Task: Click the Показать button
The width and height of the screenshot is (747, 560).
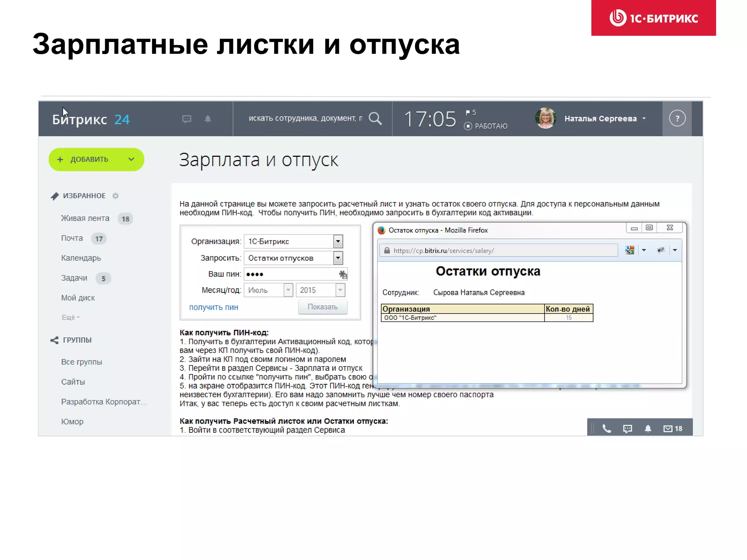Action: pyautogui.click(x=323, y=307)
